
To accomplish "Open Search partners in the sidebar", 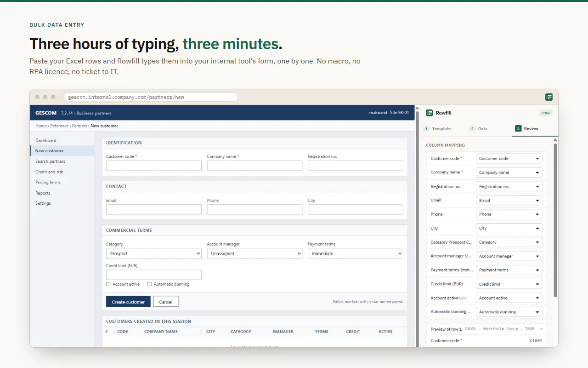I will 62,161.
